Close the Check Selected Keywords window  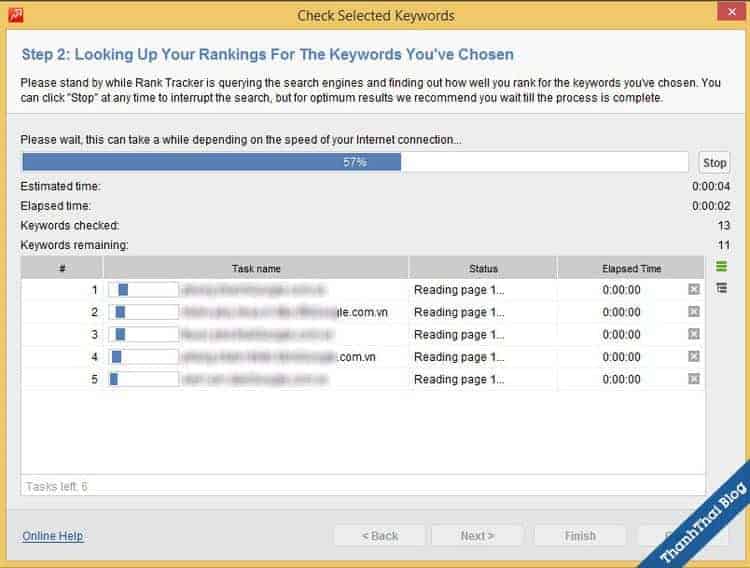(x=727, y=12)
